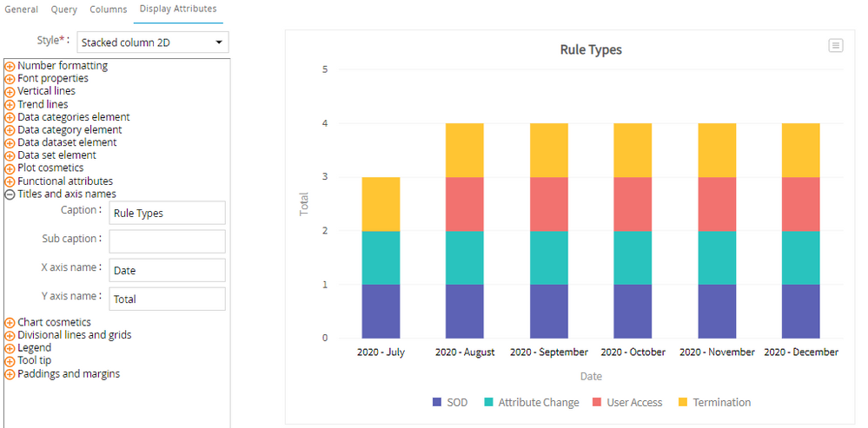Screen dimensions: 868x428
Task: Open the Columns tab
Action: pos(109,10)
